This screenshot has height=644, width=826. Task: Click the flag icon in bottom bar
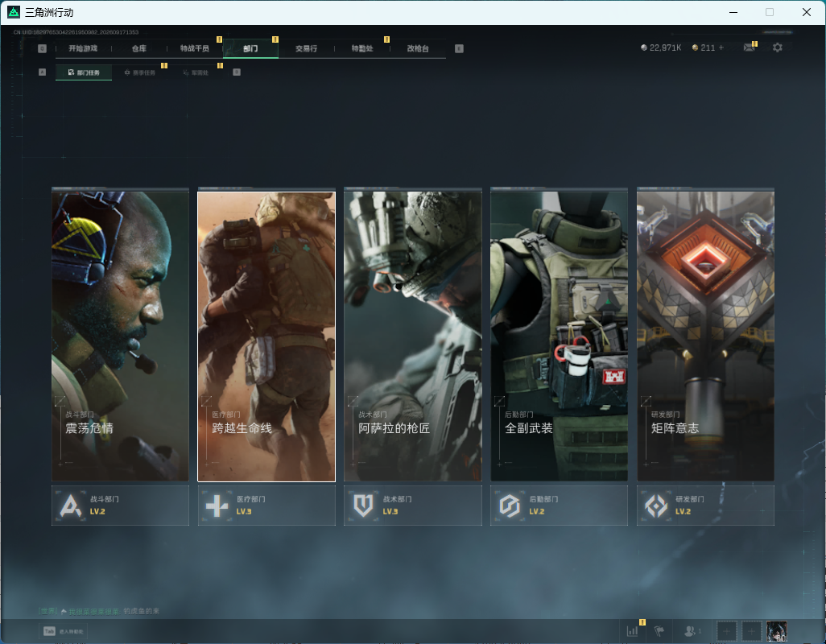pos(659,630)
